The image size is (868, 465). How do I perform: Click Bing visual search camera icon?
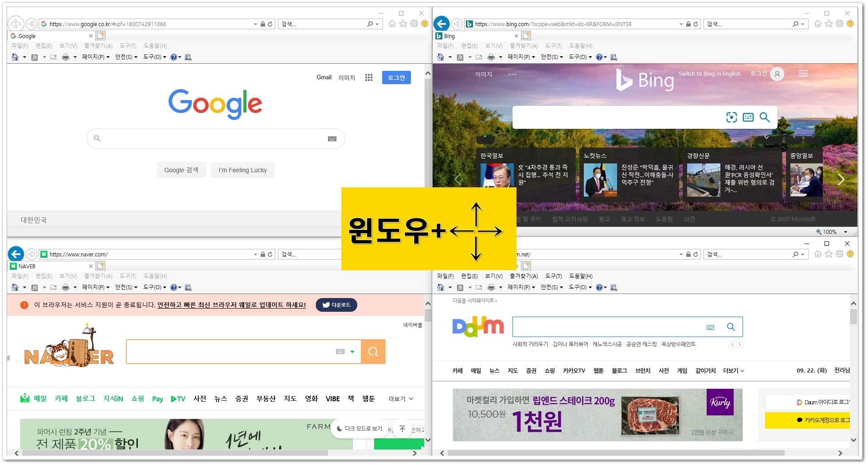tap(731, 117)
